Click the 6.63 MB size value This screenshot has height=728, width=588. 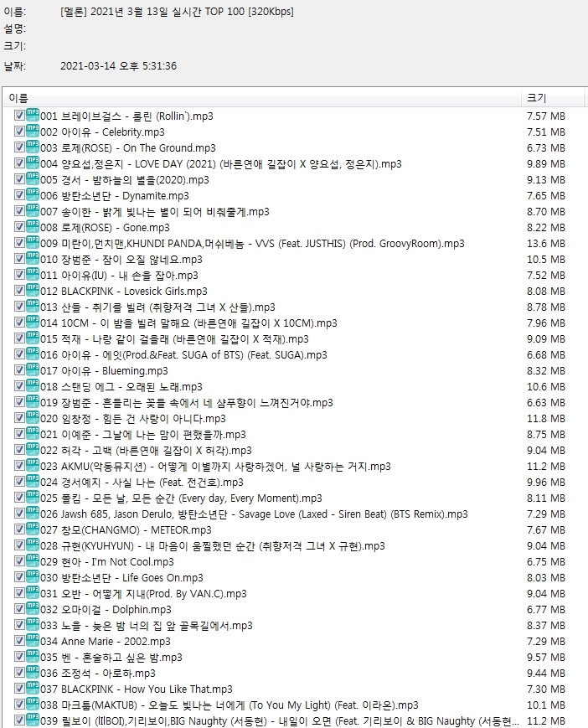point(546,402)
